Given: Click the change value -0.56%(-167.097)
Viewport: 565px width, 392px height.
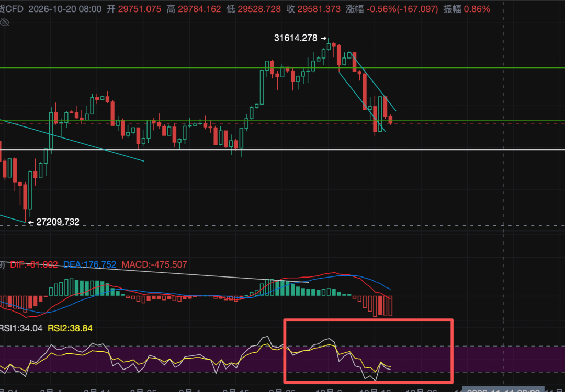Looking at the screenshot, I should click(402, 9).
